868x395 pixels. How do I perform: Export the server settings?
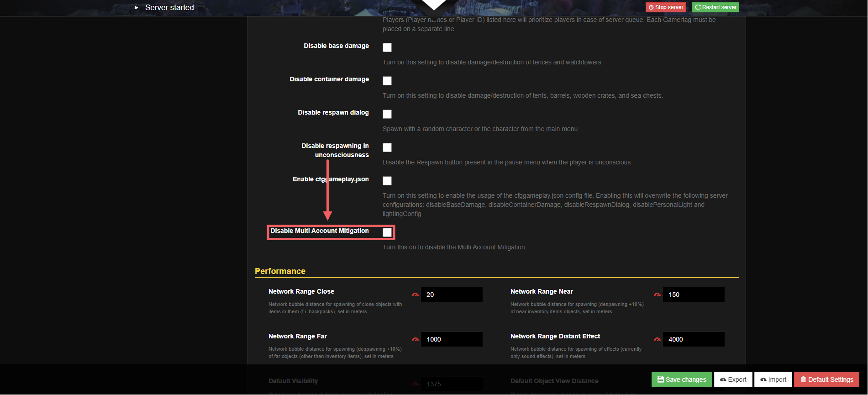click(733, 379)
